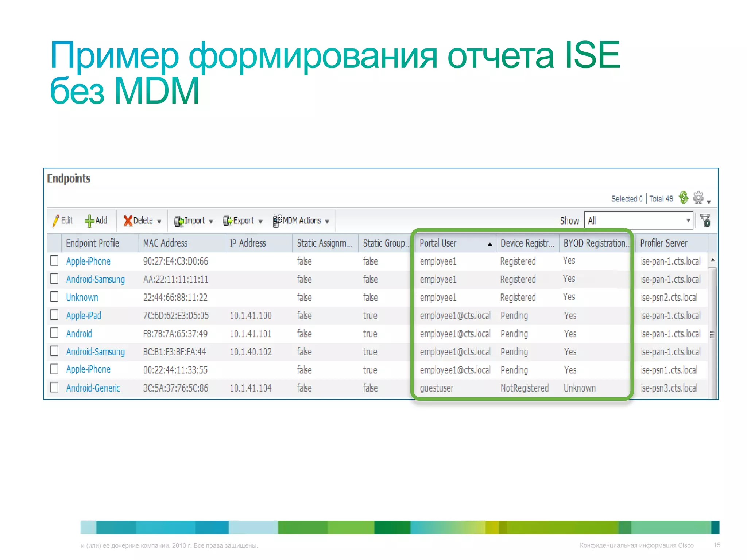
Task: Expand the MDM Actions dropdown arrow
Action: coord(327,222)
